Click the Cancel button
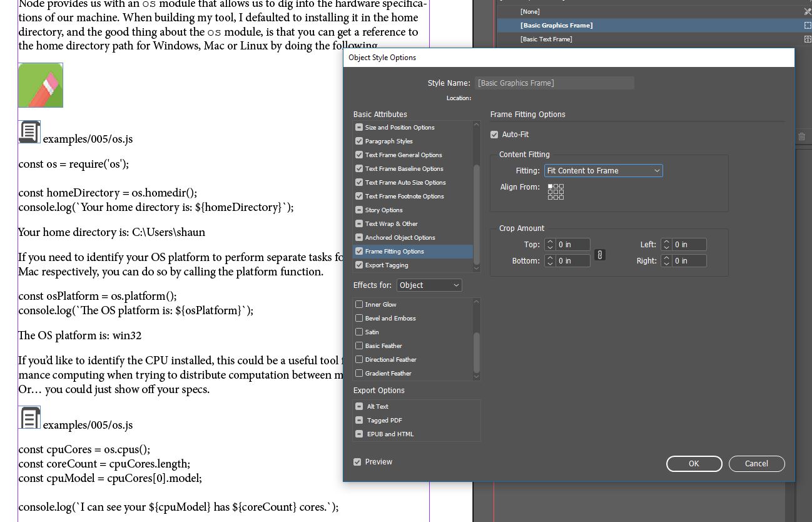The width and height of the screenshot is (812, 522). click(756, 463)
